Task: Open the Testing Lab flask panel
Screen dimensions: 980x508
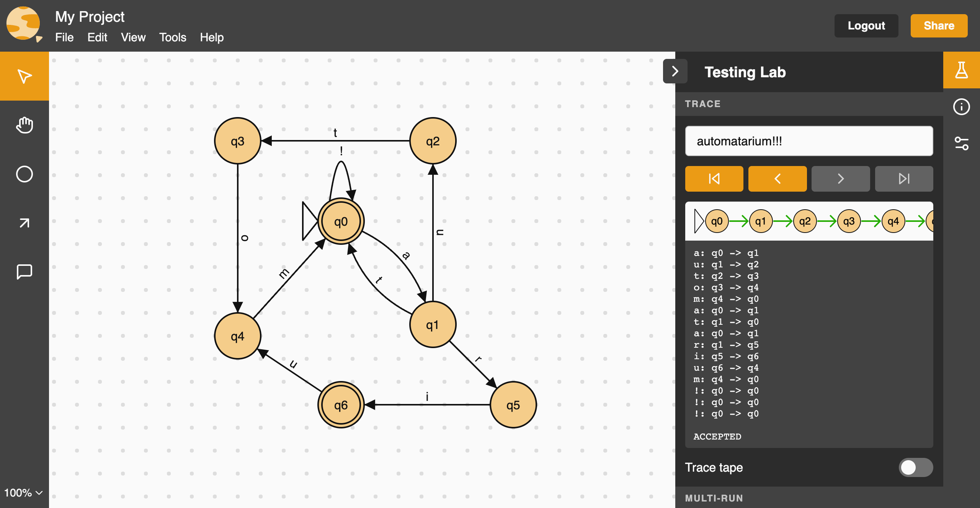Action: point(961,70)
